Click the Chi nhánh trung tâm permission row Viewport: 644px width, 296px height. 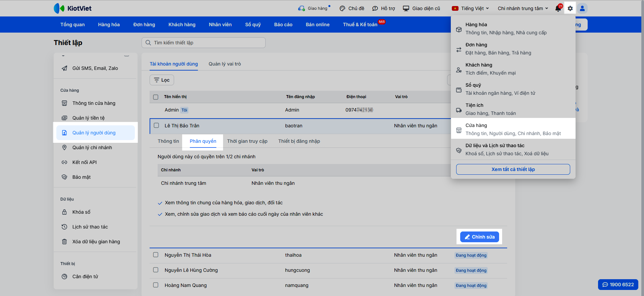[x=304, y=183]
